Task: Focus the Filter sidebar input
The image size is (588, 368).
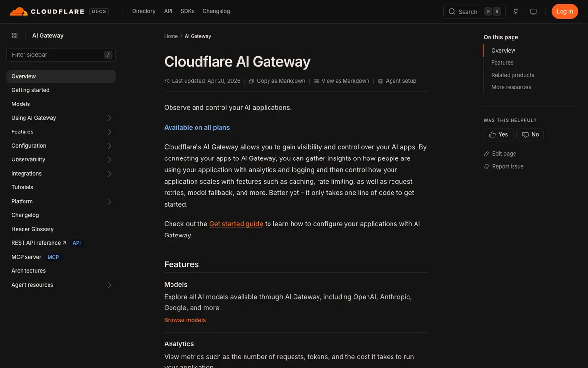Action: coord(61,55)
